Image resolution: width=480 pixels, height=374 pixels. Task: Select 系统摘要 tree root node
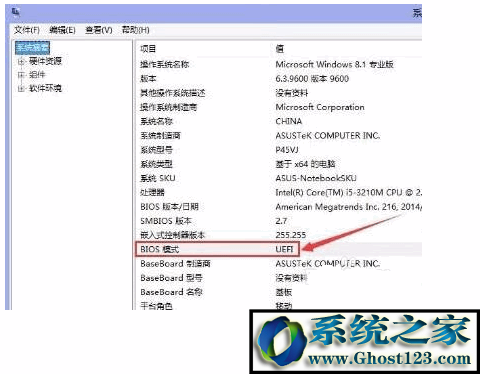[32, 47]
